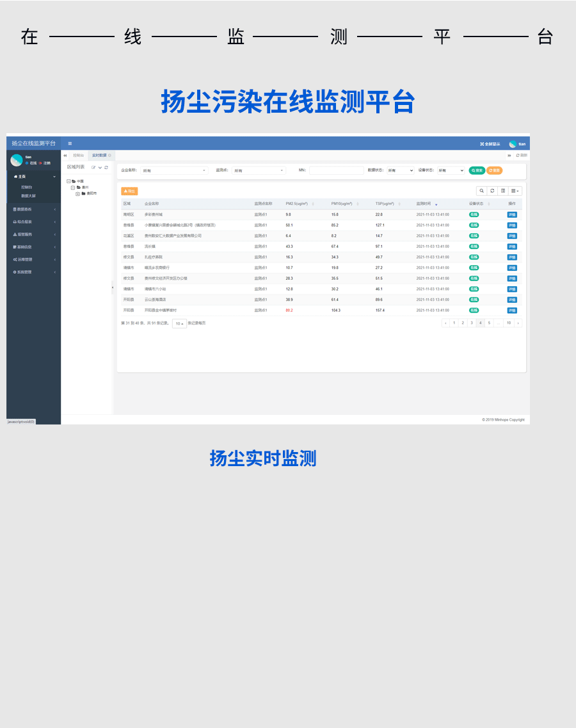Open the 数据状态 dropdown
This screenshot has height=728, width=576.
[x=400, y=171]
